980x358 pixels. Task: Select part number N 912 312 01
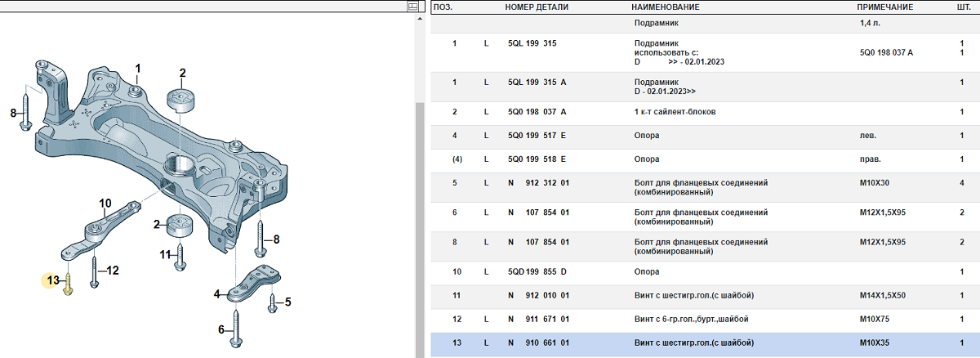[538, 183]
